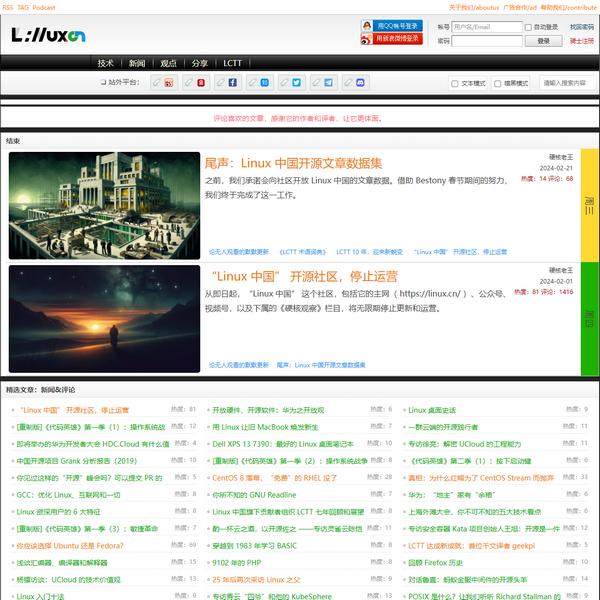Click the Discord platform icon

361,83
